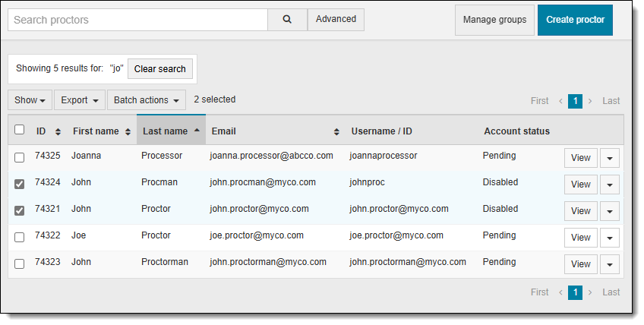Expand the Export dropdown menu
This screenshot has height=325, width=644.
coord(80,100)
